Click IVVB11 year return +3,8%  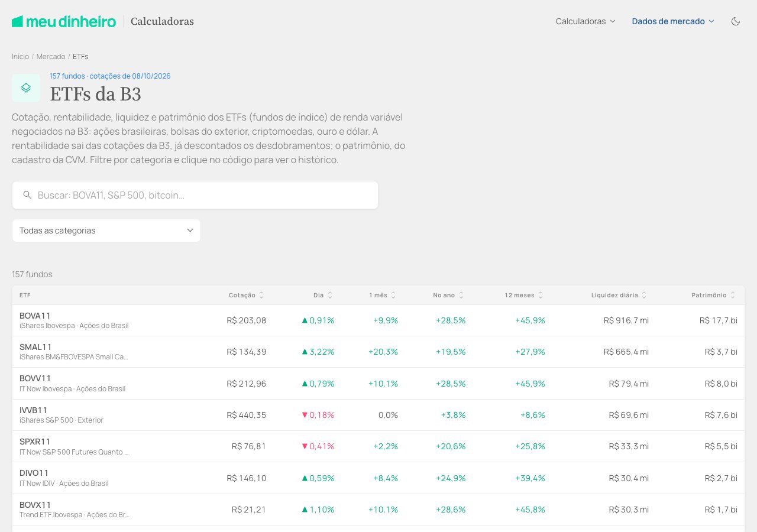[453, 415]
